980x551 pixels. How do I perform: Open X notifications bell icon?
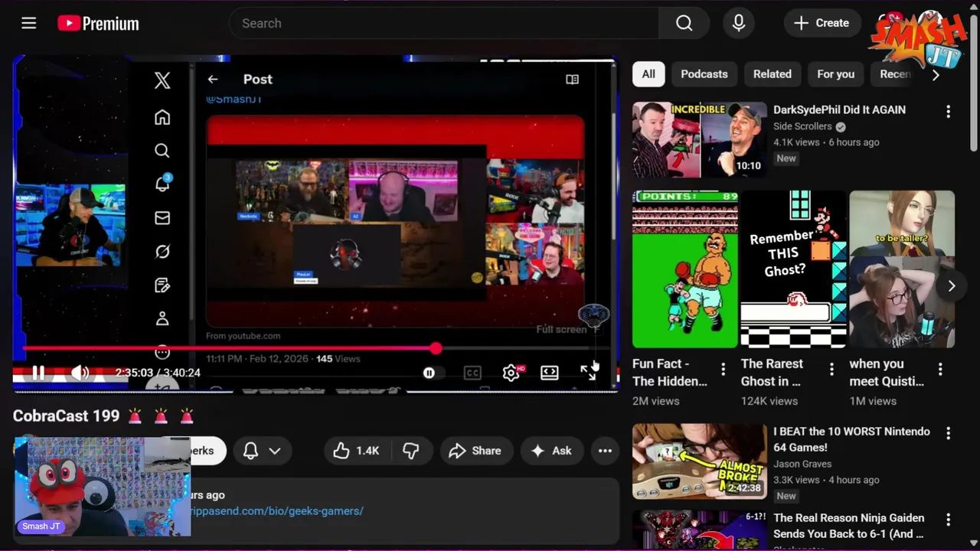(162, 184)
